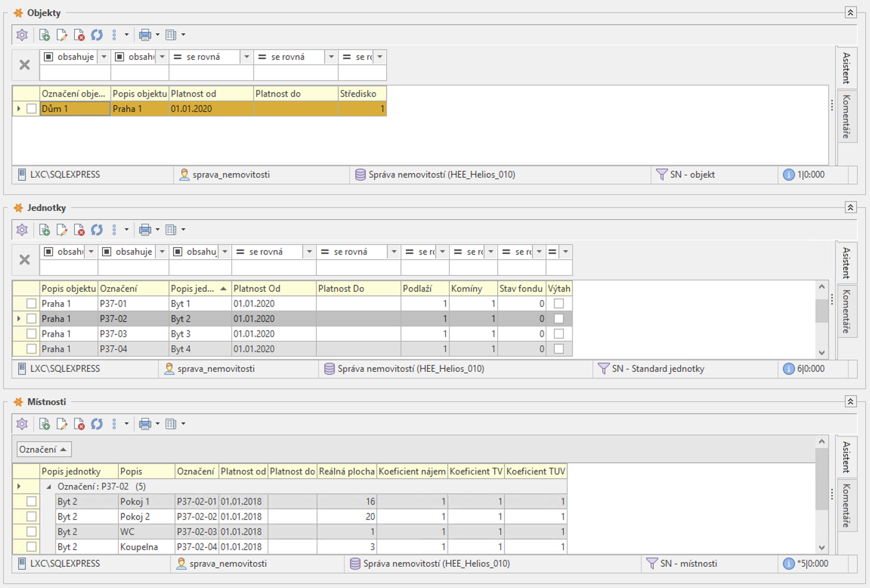This screenshot has height=588, width=870.
Task: Open the settings gear in the Místnosti toolbar
Action: [22, 424]
